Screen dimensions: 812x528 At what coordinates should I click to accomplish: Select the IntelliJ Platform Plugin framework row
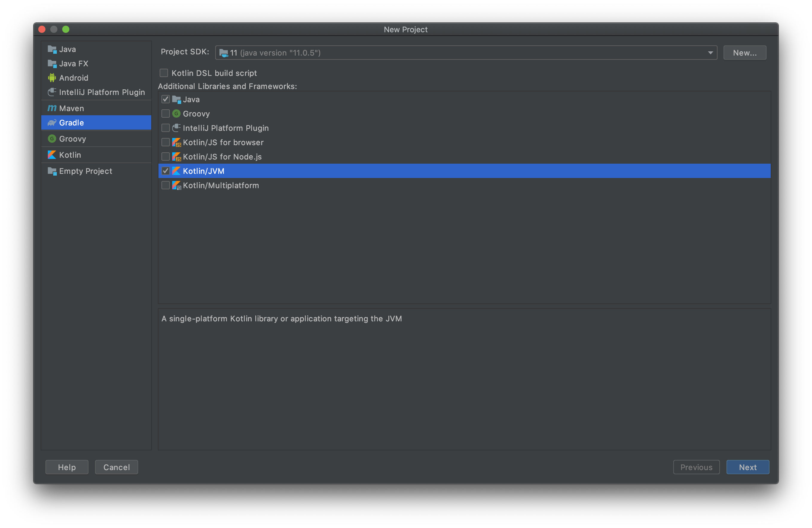click(225, 128)
